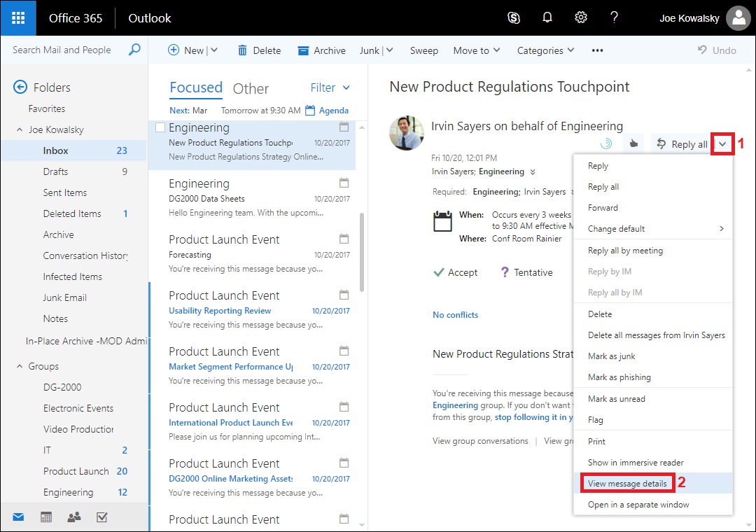Open the Drafts folder
Viewport: 756px width, 532px height.
(74, 171)
